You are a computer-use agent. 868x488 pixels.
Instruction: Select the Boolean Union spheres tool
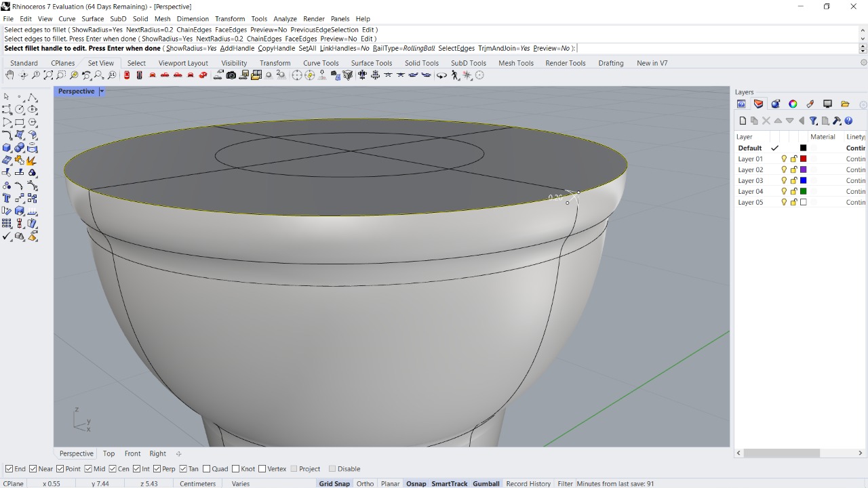(x=20, y=148)
